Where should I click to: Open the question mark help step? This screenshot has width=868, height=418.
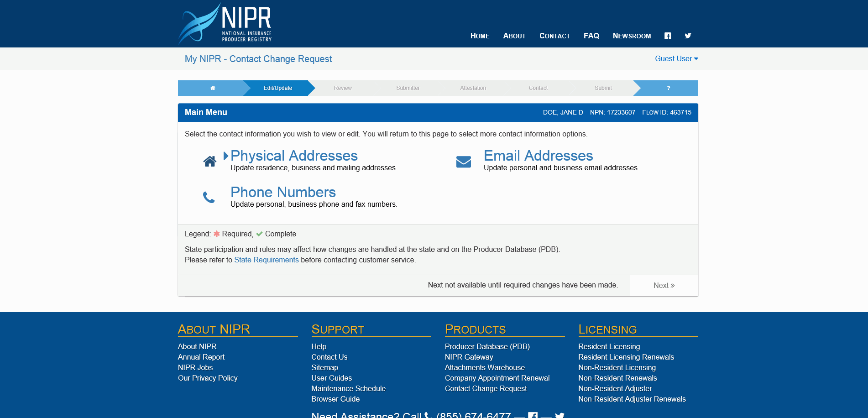click(x=668, y=88)
